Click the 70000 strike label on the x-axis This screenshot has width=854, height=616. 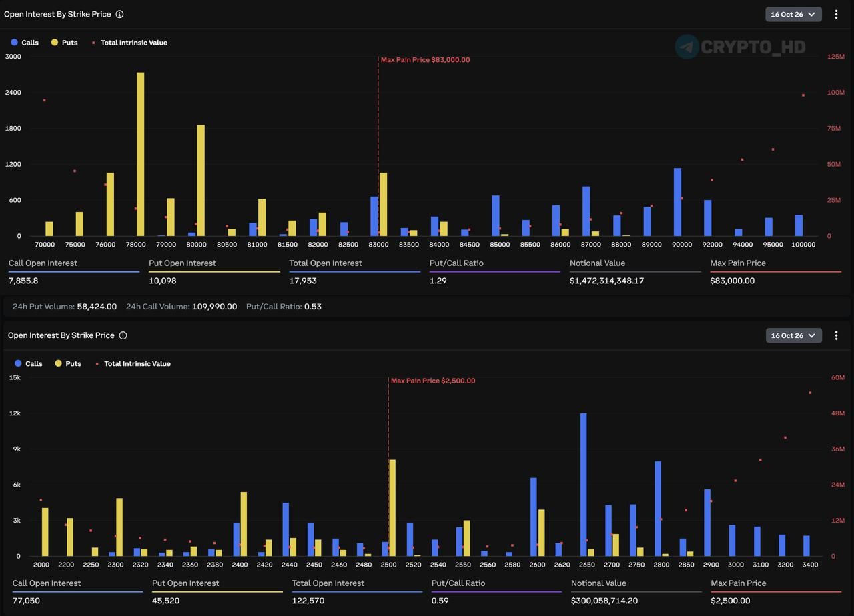[x=45, y=245]
